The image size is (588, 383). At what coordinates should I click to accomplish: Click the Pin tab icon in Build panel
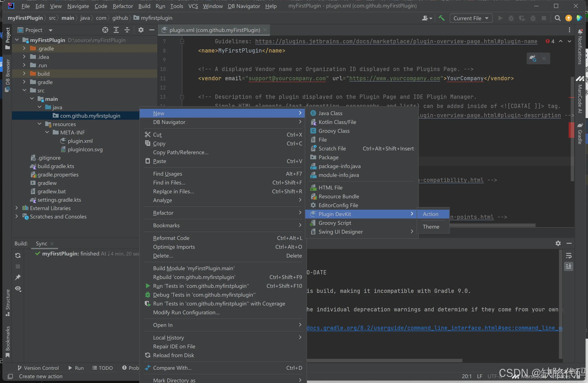pos(18,277)
